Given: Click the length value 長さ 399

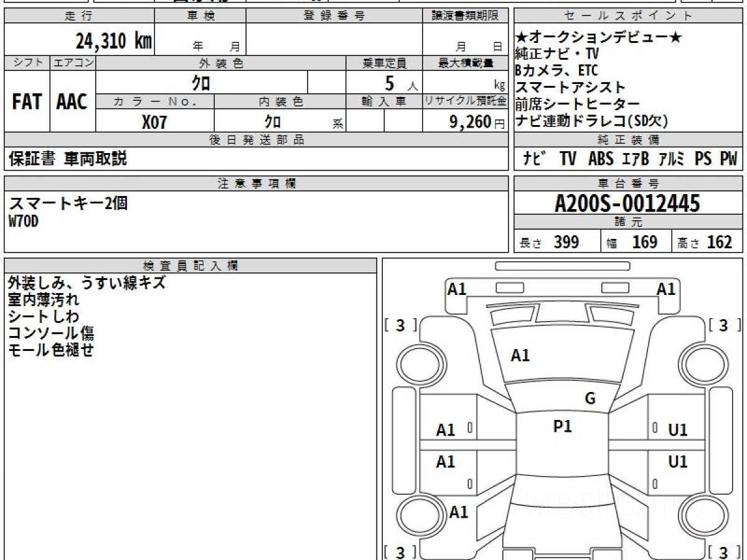Looking at the screenshot, I should (550, 242).
